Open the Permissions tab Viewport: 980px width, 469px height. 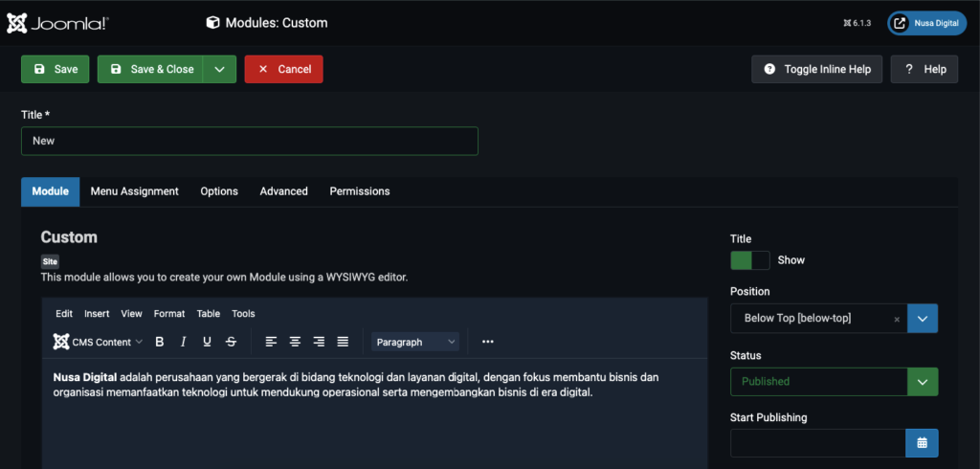[x=360, y=191]
